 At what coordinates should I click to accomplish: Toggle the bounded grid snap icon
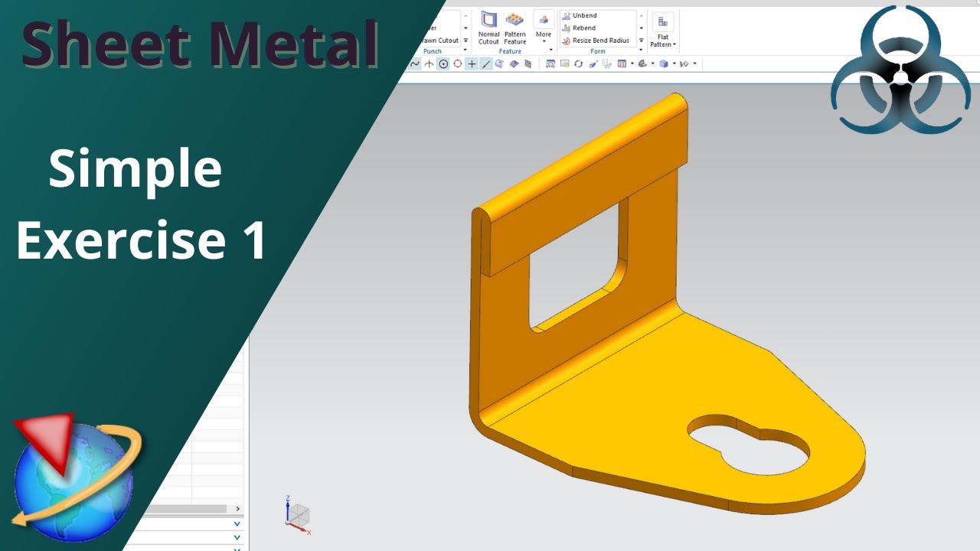[528, 64]
